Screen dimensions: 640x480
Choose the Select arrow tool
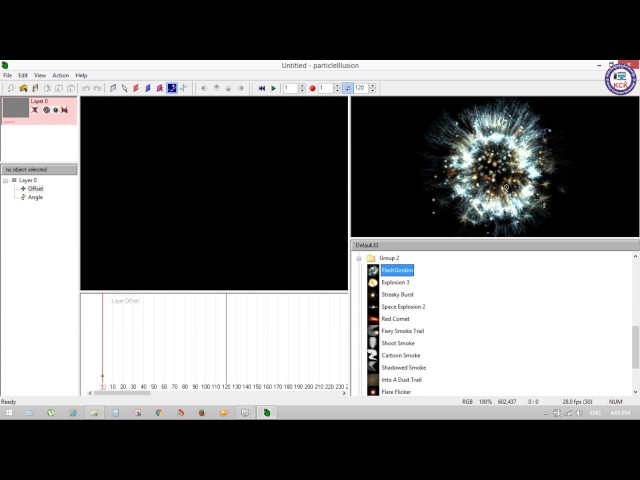124,88
